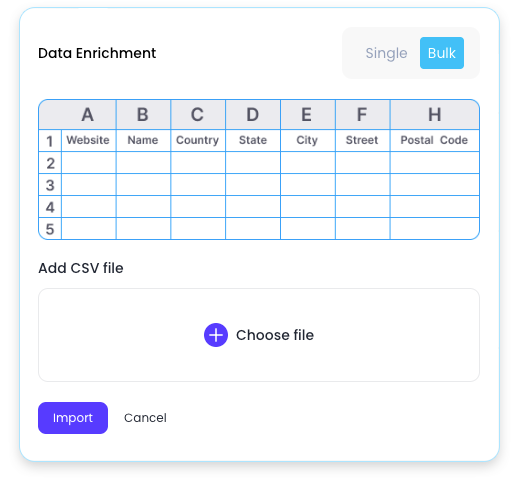
Task: Select column H header
Action: pos(435,115)
